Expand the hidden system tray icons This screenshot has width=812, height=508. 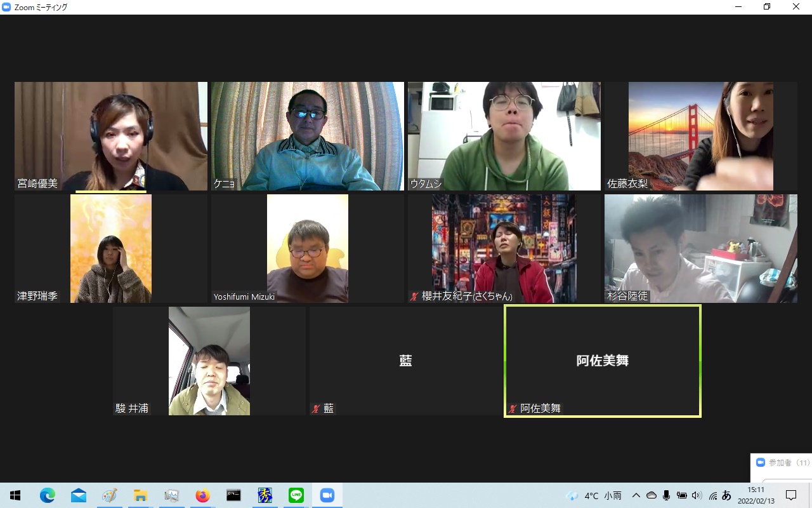coord(636,495)
